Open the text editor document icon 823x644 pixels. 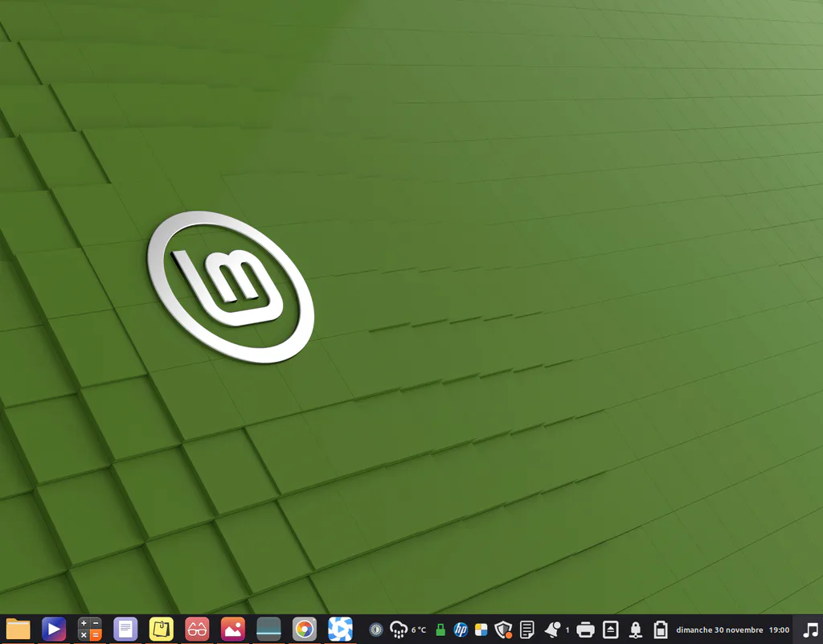tap(125, 629)
